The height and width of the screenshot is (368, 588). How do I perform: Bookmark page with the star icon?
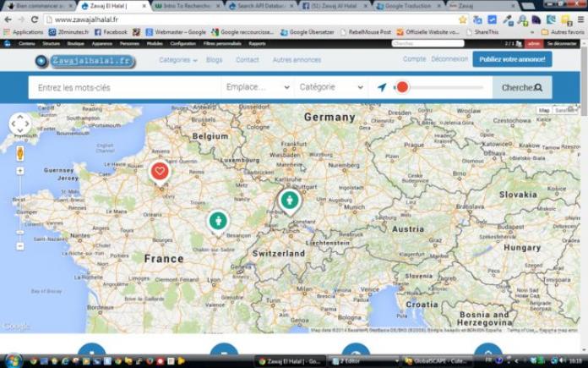tap(463, 19)
